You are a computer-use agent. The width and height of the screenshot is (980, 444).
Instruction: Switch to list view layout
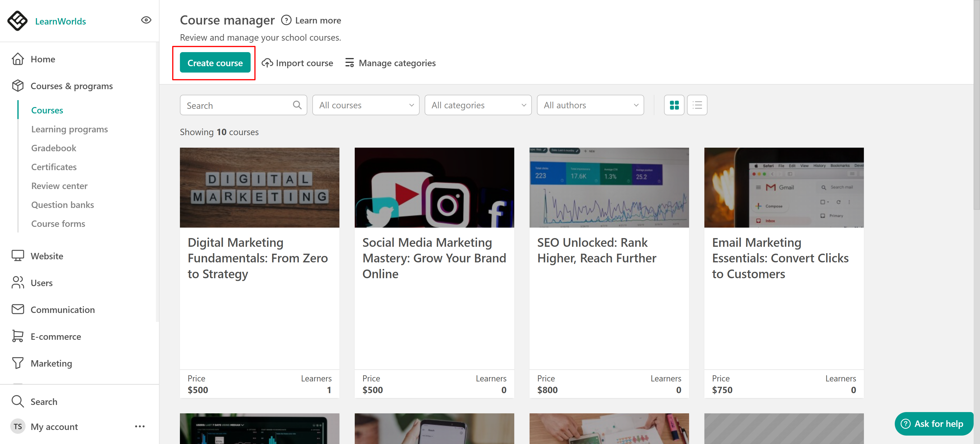point(697,105)
